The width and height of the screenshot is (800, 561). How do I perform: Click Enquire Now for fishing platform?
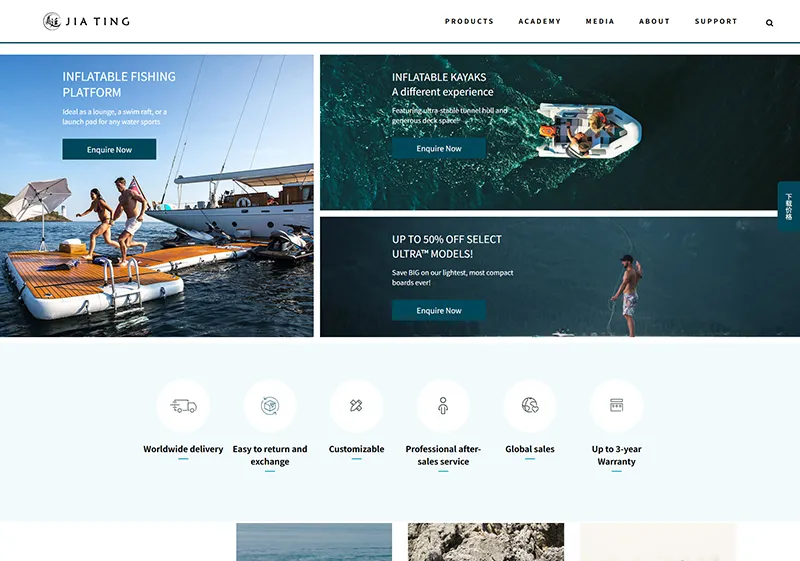pos(109,149)
